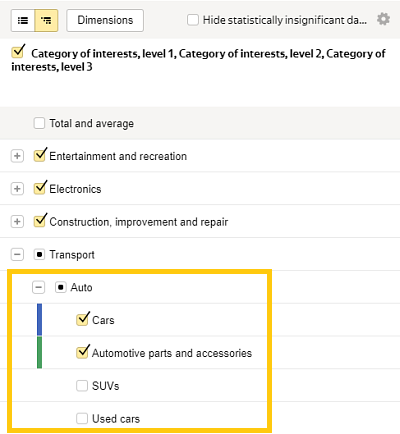This screenshot has width=400, height=434.
Task: Switch to flat list view icon
Action: (x=23, y=21)
